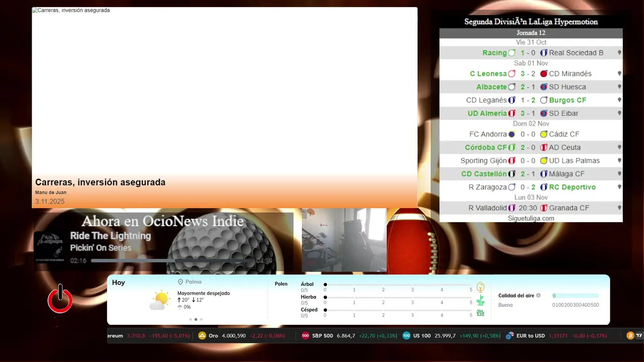Click the article date 3.11.2025
The width and height of the screenshot is (644, 362).
click(50, 202)
